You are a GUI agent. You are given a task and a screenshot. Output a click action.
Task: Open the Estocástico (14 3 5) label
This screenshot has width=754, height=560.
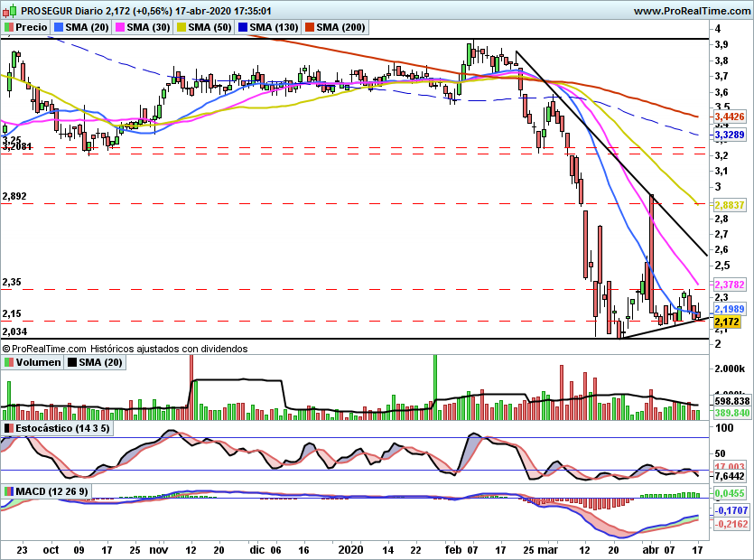pyautogui.click(x=62, y=428)
